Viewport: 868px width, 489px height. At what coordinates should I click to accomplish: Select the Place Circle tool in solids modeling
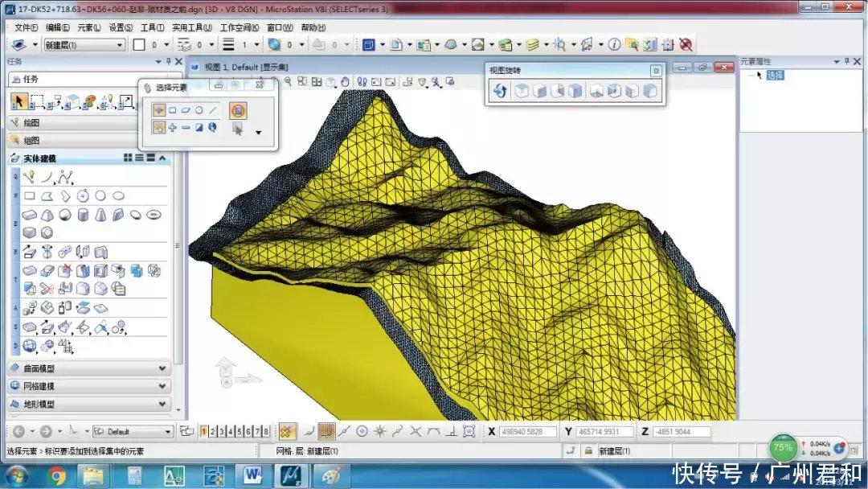click(100, 195)
